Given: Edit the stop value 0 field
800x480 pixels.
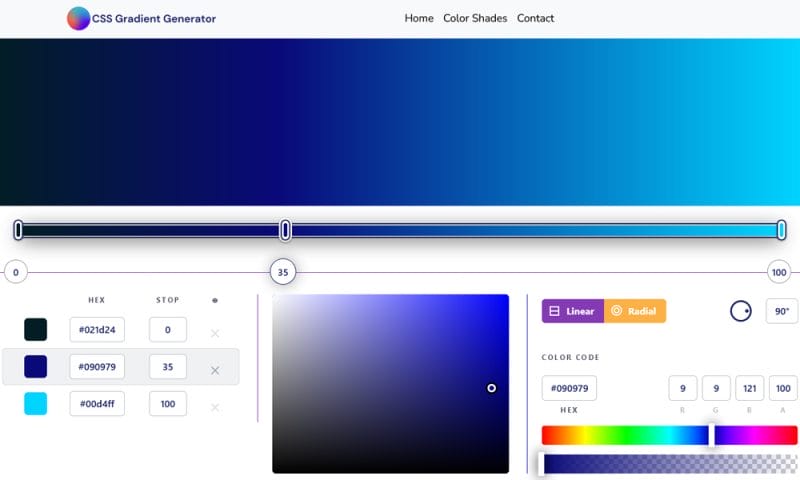Looking at the screenshot, I should pyautogui.click(x=168, y=330).
